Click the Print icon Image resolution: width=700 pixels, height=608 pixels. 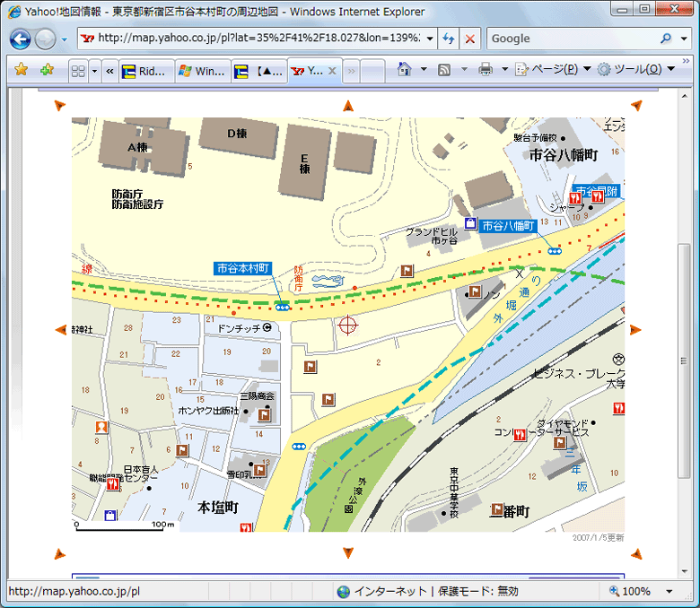(x=486, y=70)
